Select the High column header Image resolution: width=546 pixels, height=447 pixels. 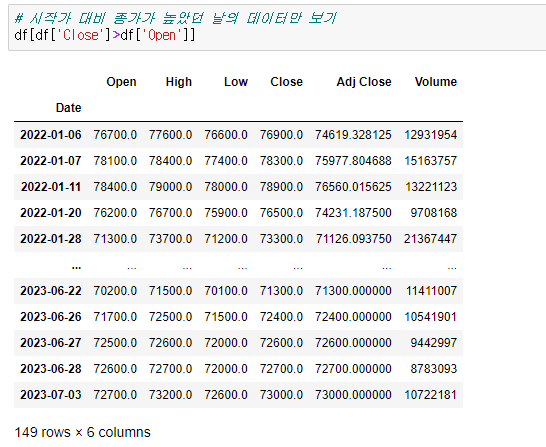point(179,82)
